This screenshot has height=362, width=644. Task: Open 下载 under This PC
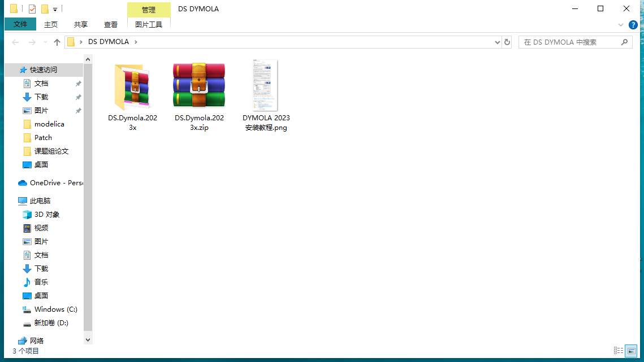[41, 268]
